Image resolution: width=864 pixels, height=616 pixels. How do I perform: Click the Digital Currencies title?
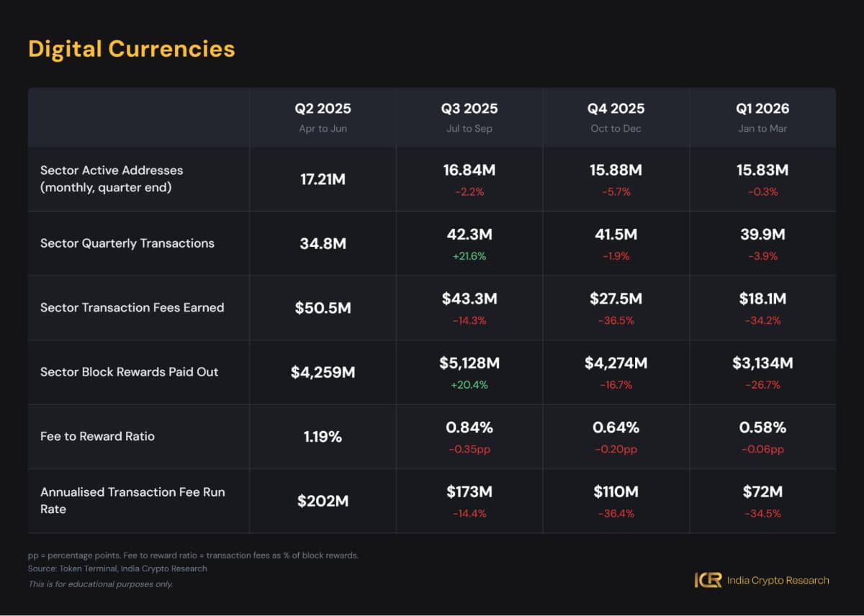[x=131, y=49]
